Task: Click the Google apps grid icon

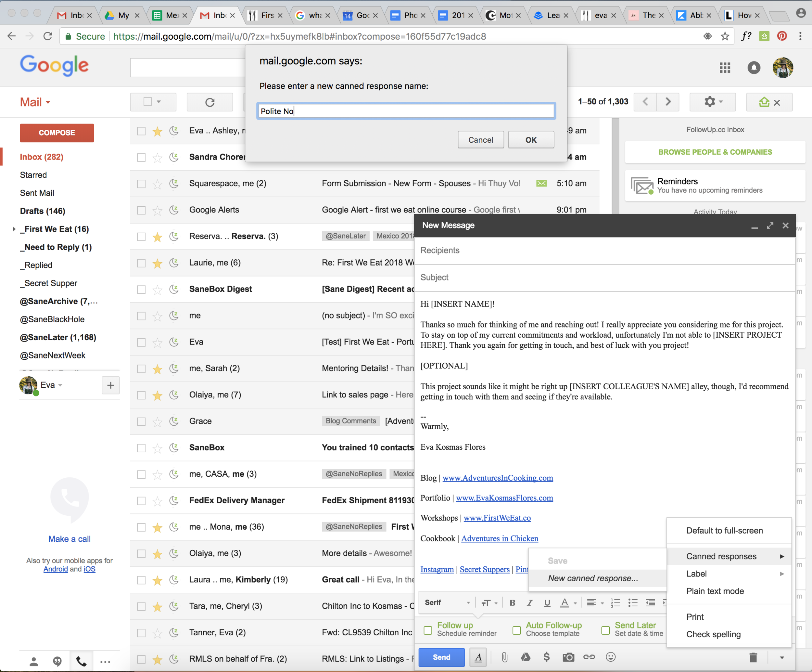Action: click(725, 68)
